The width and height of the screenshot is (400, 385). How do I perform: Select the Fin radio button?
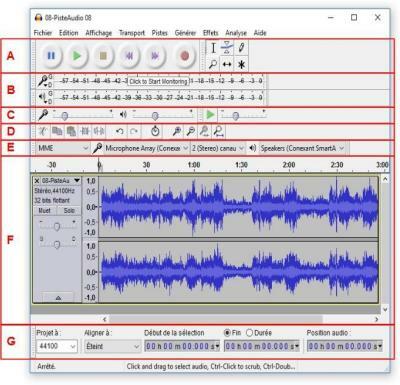[227, 333]
